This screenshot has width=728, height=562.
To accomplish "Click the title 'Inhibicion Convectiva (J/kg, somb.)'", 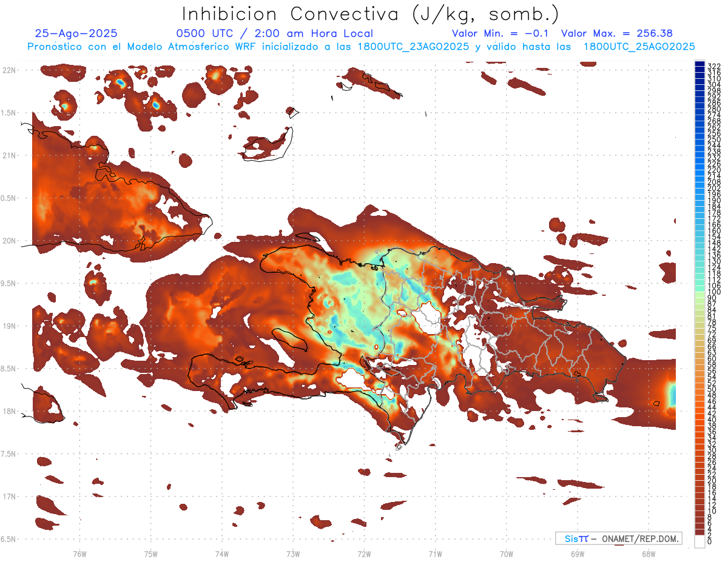I will 371,14.
